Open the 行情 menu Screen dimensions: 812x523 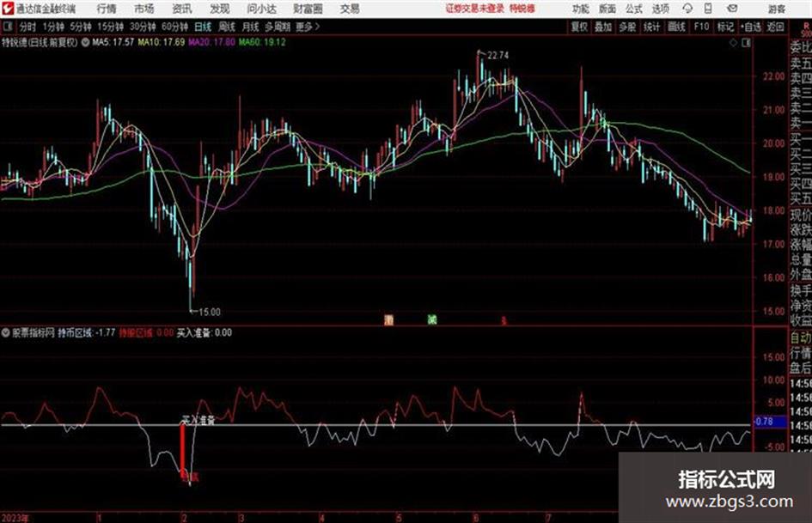(x=107, y=9)
